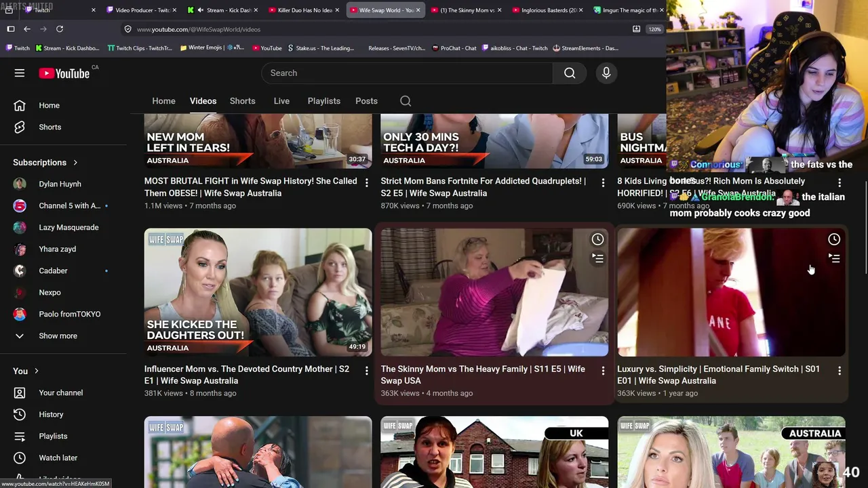This screenshot has height=488, width=868.
Task: Open the Dylan Huynh subscription channel
Action: coord(63,184)
